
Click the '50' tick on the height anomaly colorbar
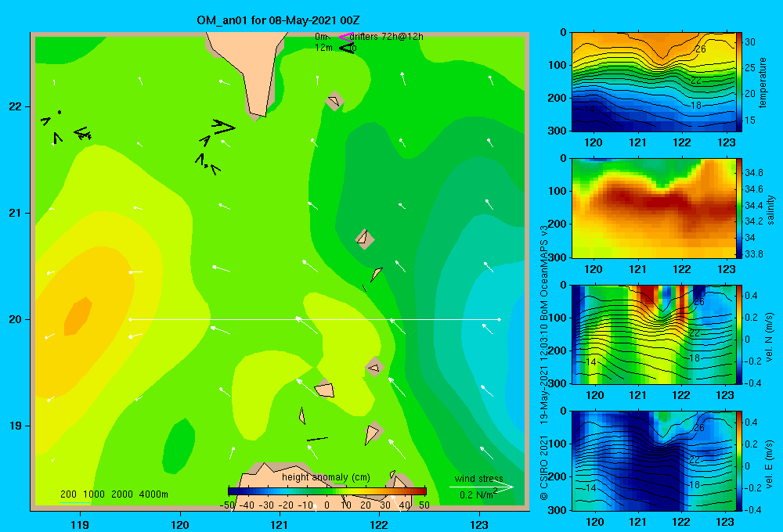424,505
